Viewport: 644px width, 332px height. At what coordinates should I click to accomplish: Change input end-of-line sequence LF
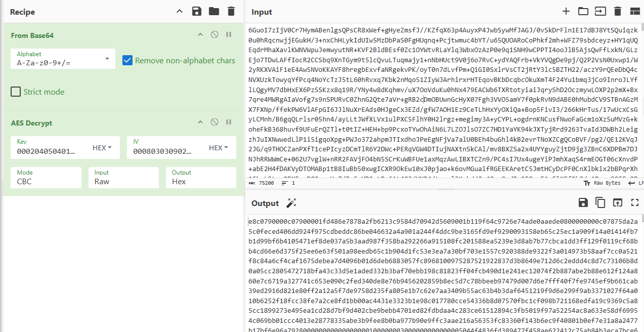click(636, 183)
